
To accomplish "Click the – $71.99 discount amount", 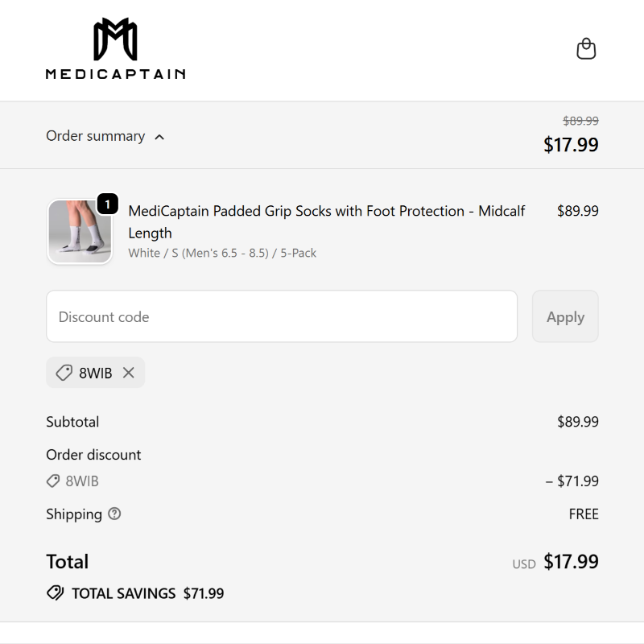I will [572, 481].
